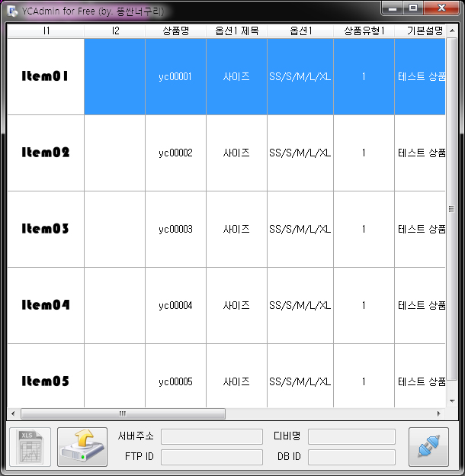Select the Item03 image thumbnail
Screen dimensions: 465x476
click(46, 229)
